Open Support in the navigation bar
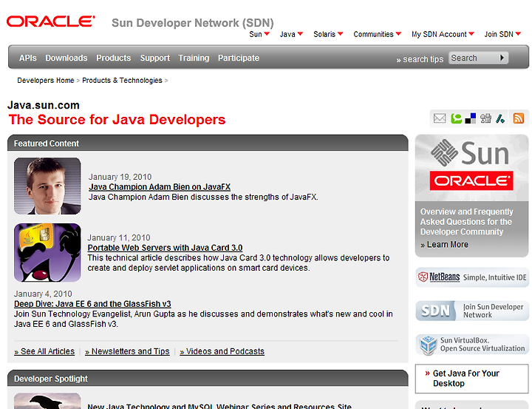Screen dimensions: 532x409 pos(155,58)
